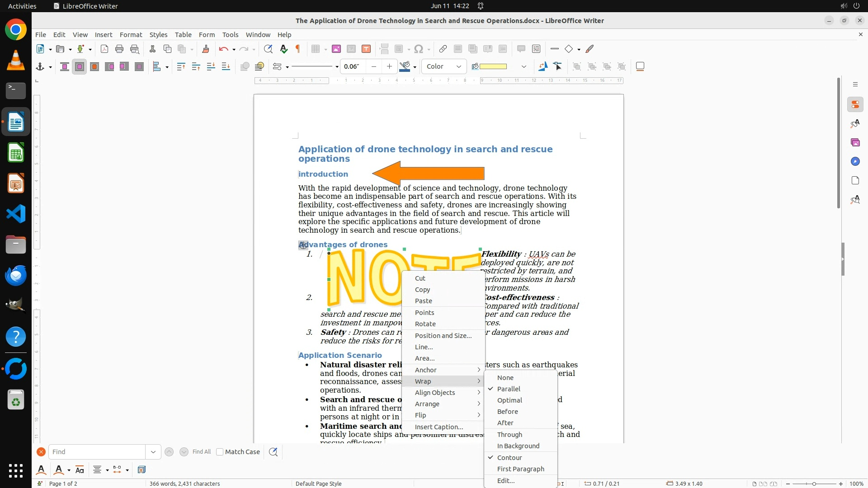Select the Parallel wrap option

pos(509,389)
